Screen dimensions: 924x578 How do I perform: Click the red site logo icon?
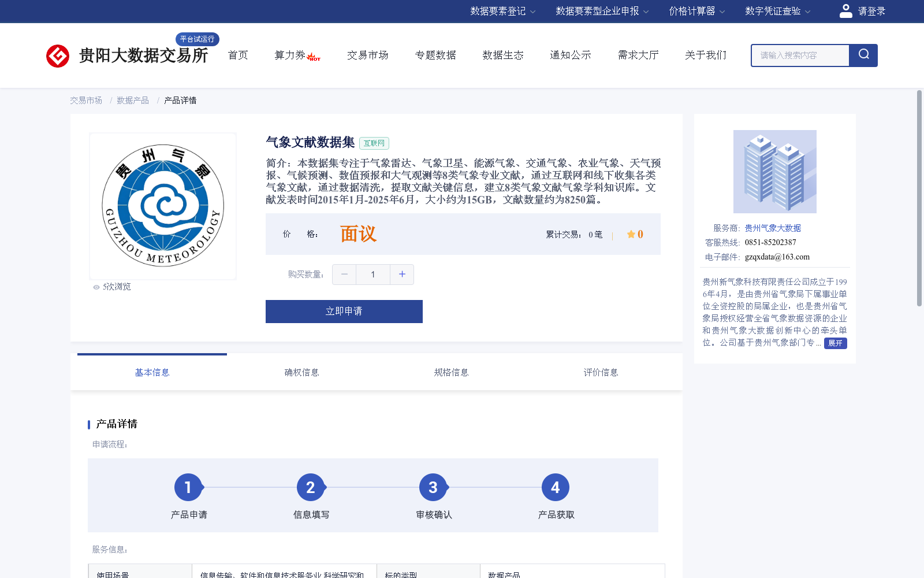point(58,56)
